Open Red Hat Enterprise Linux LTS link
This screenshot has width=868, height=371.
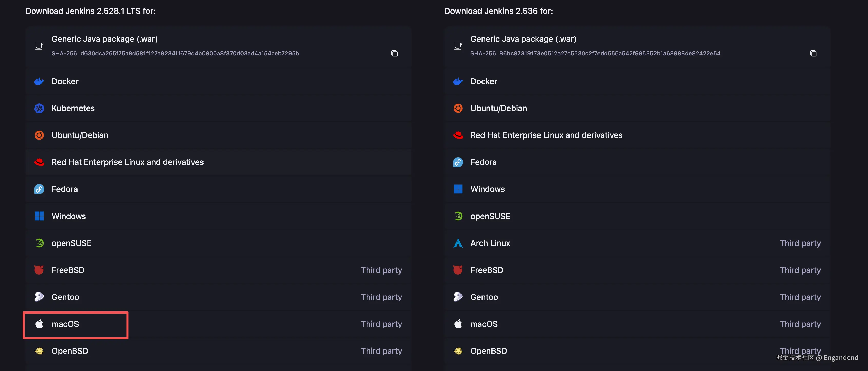(127, 162)
